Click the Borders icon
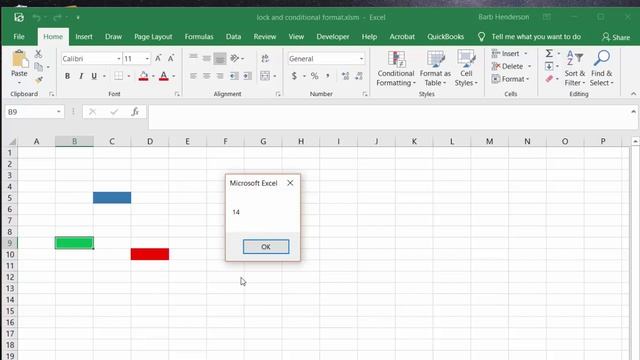The image size is (640, 360). [118, 76]
